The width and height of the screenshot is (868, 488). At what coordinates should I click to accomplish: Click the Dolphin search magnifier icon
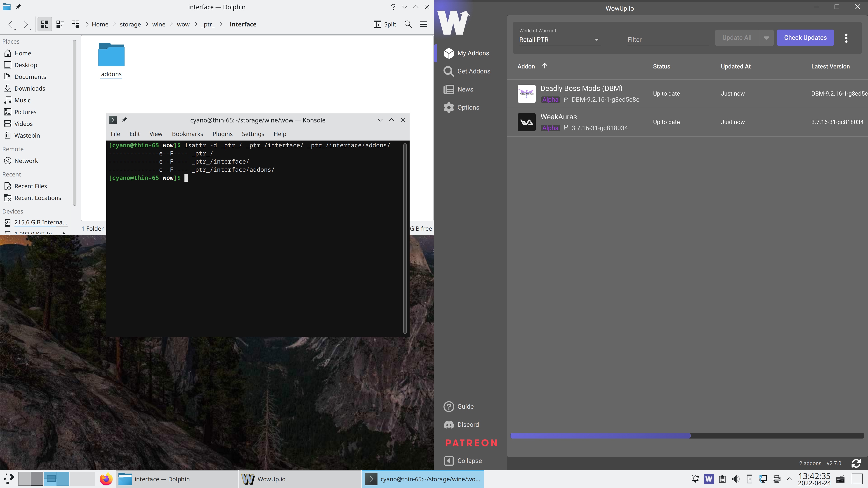pyautogui.click(x=408, y=24)
